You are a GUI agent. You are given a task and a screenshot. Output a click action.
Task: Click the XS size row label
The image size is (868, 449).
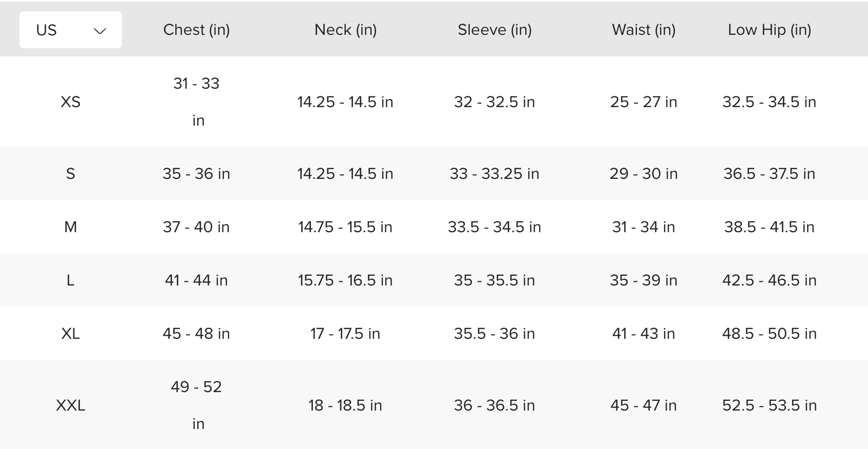[71, 102]
